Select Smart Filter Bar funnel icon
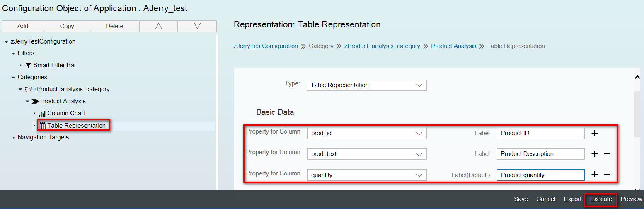The width and height of the screenshot is (644, 209). coord(28,65)
